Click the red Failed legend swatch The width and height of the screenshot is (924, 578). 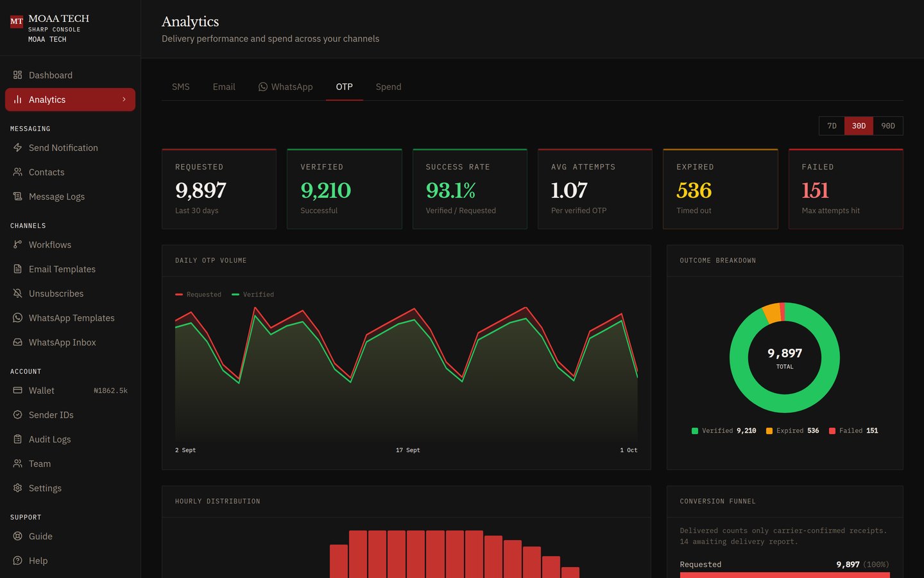[832, 431]
